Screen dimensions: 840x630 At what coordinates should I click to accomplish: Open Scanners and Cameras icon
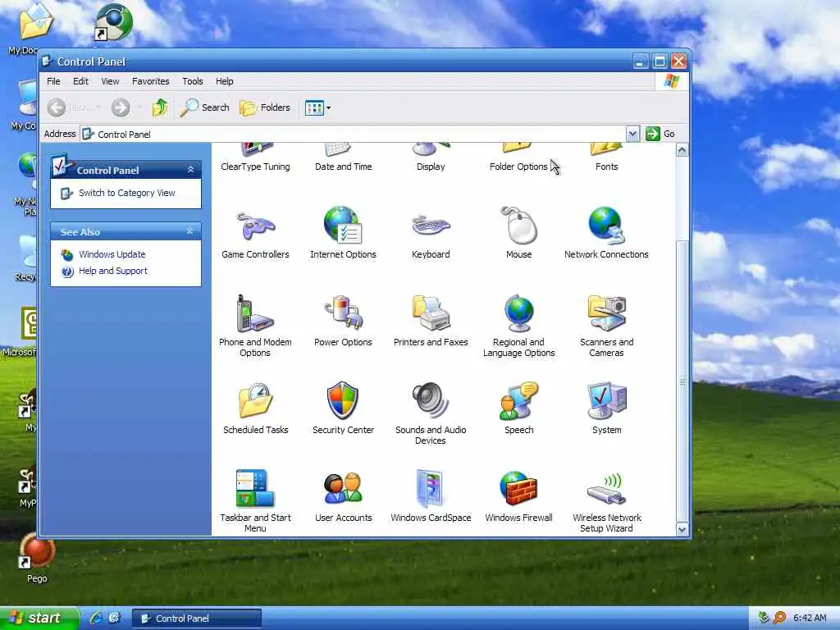[606, 313]
